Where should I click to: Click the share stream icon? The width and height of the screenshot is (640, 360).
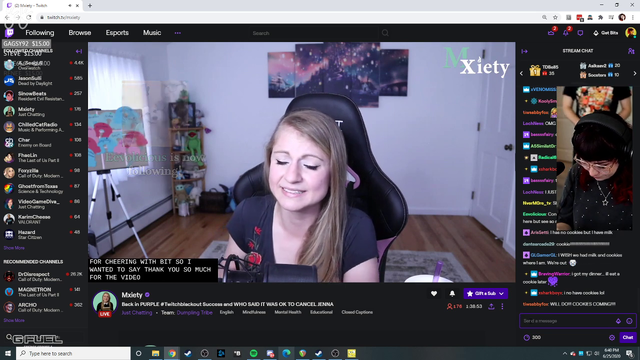[x=491, y=307]
